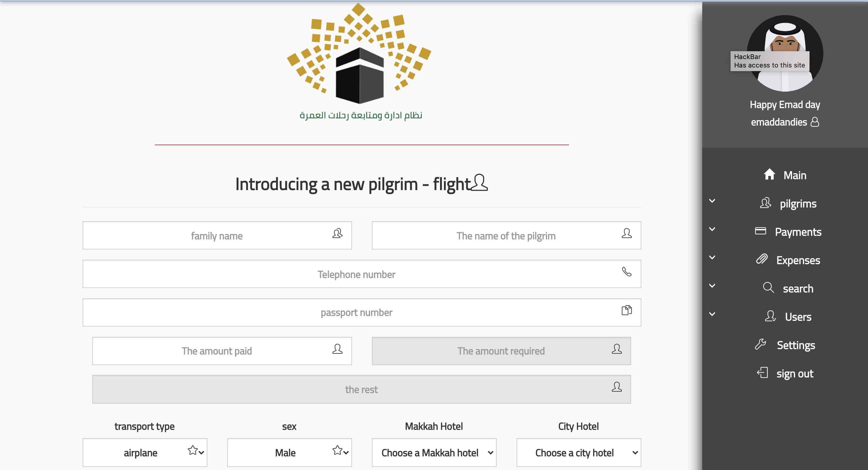Click the phone icon in Telephone field
This screenshot has width=868, height=470.
coord(626,271)
